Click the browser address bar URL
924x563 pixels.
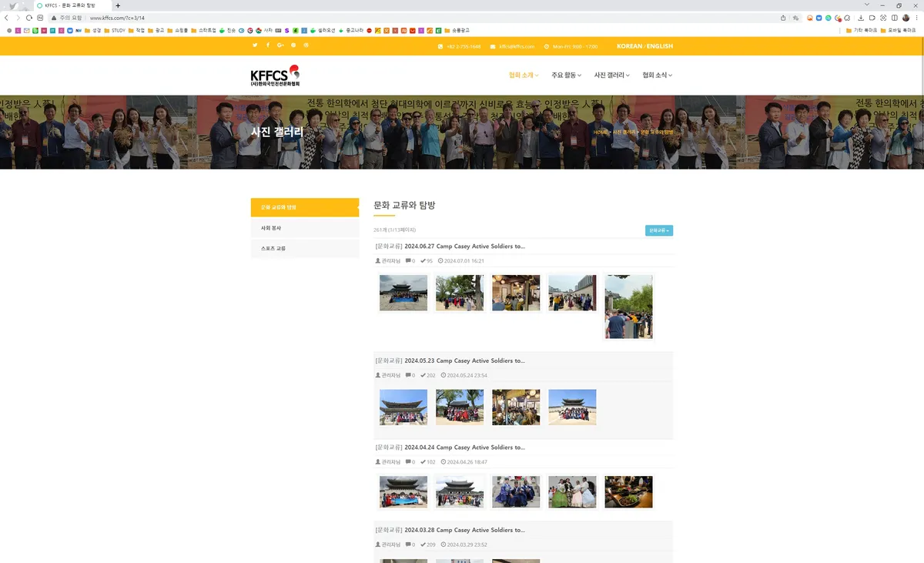coord(117,18)
